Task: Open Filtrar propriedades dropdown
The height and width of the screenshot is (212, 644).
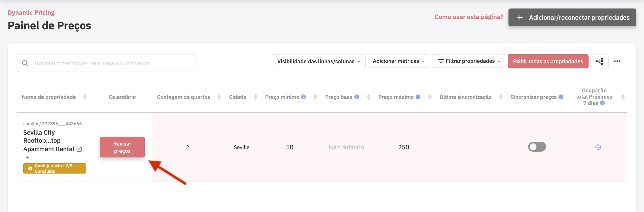Action: pyautogui.click(x=469, y=61)
